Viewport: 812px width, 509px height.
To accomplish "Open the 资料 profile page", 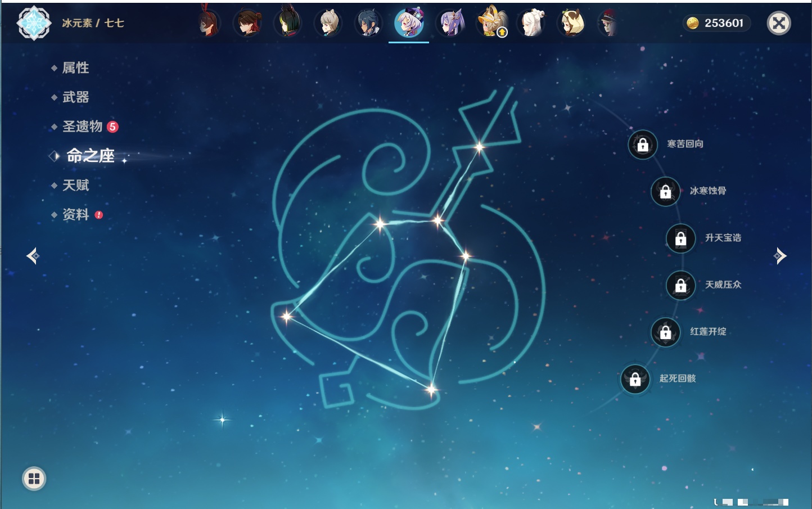I will coord(76,214).
